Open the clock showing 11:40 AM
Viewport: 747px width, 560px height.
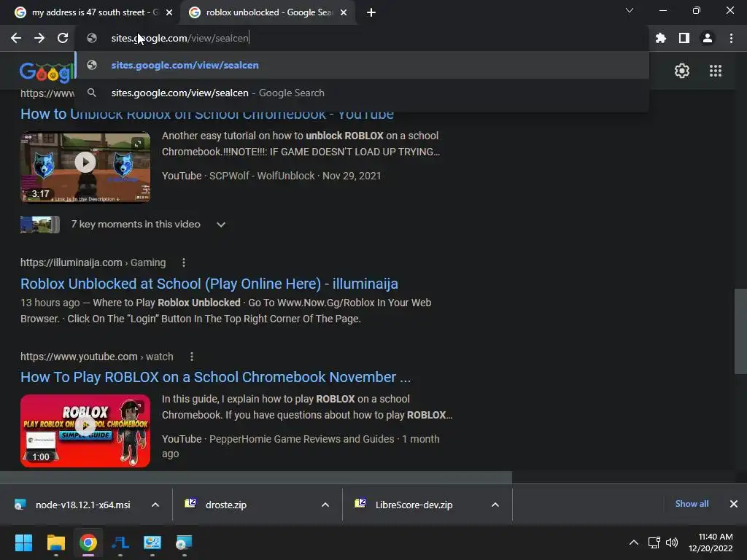point(711,542)
